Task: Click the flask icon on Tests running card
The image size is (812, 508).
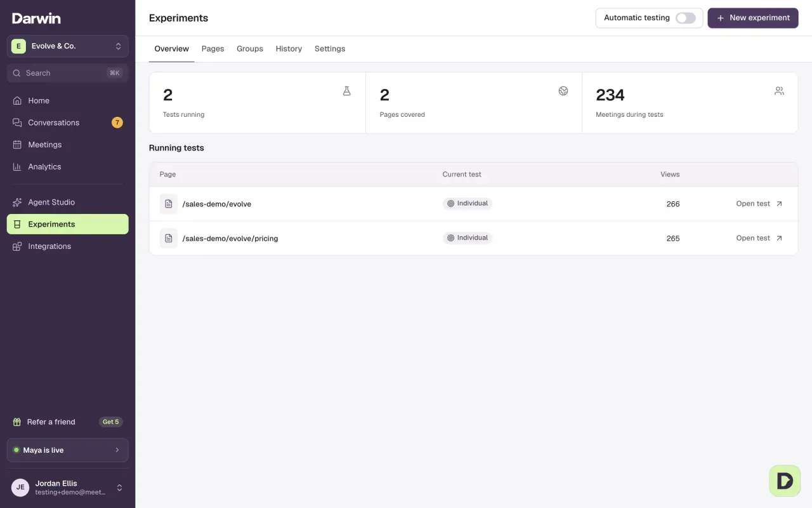Action: pos(346,91)
